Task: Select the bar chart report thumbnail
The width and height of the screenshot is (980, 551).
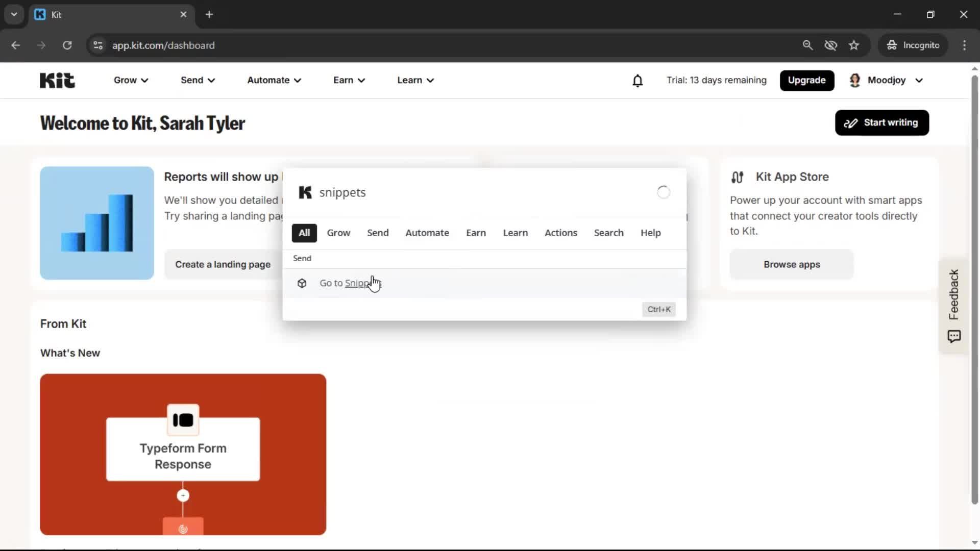Action: (96, 223)
